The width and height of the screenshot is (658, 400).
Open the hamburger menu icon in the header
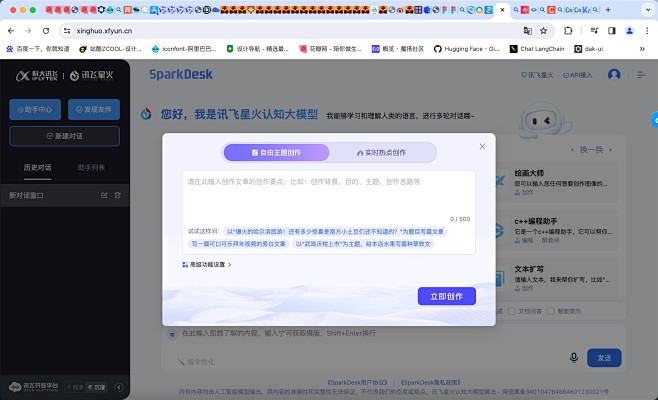[x=641, y=75]
